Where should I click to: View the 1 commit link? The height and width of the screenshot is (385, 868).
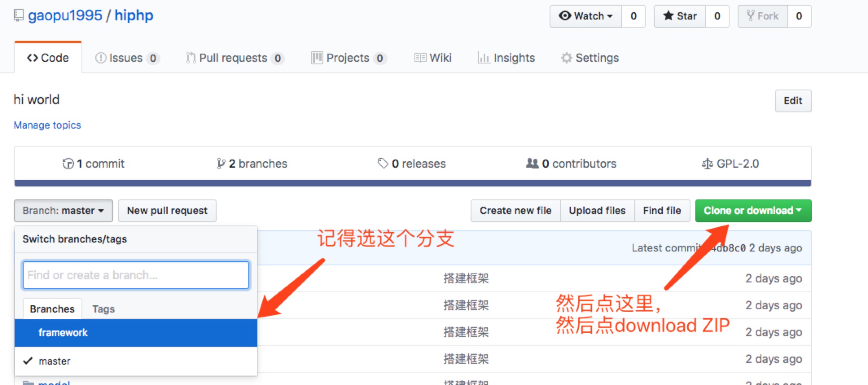93,164
